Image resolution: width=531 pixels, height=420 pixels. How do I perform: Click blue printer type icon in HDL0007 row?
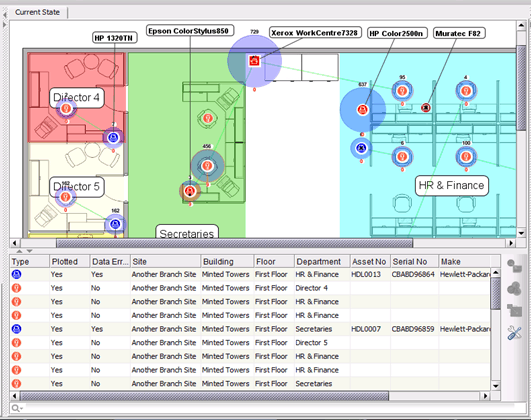point(16,329)
